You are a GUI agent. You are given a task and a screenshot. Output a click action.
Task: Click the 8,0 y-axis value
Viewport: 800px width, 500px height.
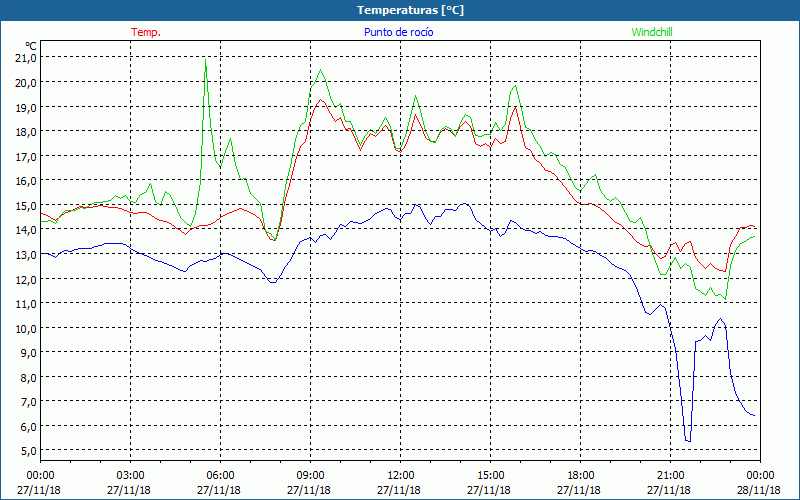28,378
